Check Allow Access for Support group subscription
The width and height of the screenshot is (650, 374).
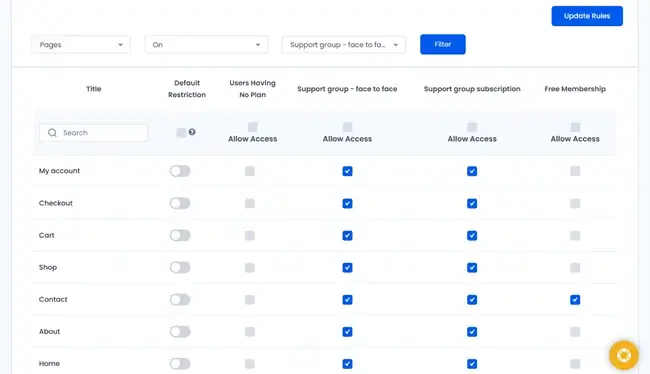tap(472, 127)
